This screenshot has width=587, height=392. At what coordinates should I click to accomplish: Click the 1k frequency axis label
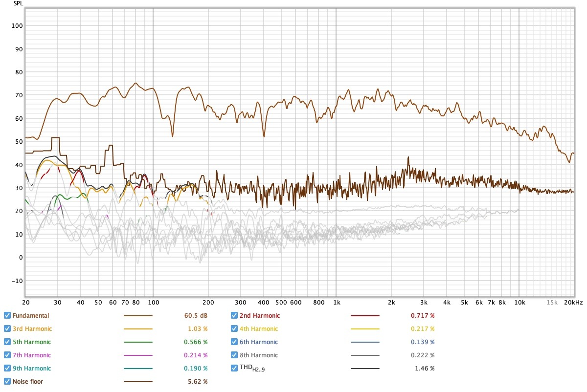pos(336,303)
